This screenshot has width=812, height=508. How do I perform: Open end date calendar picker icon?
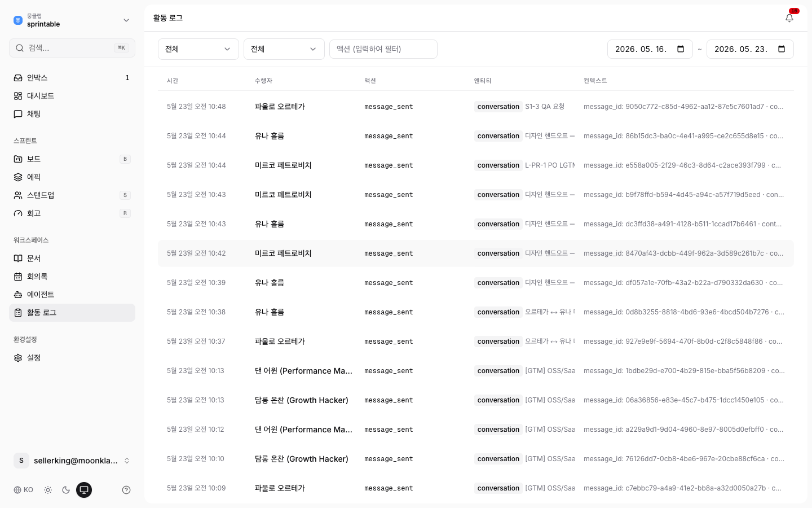[782, 49]
